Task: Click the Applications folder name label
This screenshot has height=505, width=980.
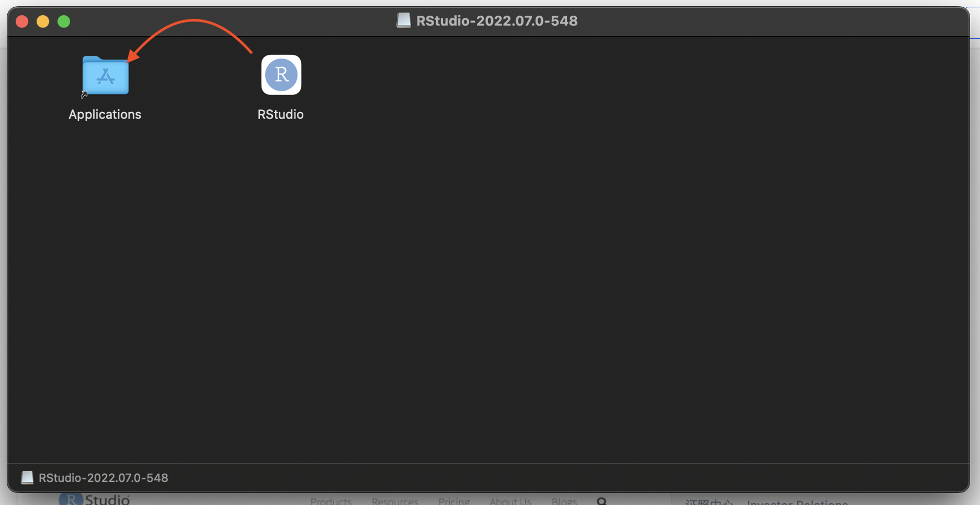Action: 105,114
